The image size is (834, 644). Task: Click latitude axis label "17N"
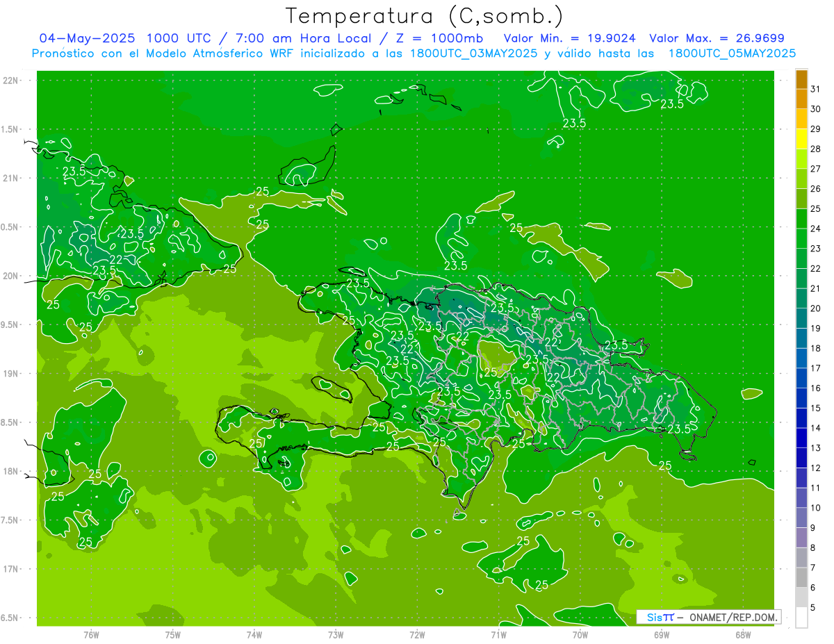pos(10,569)
